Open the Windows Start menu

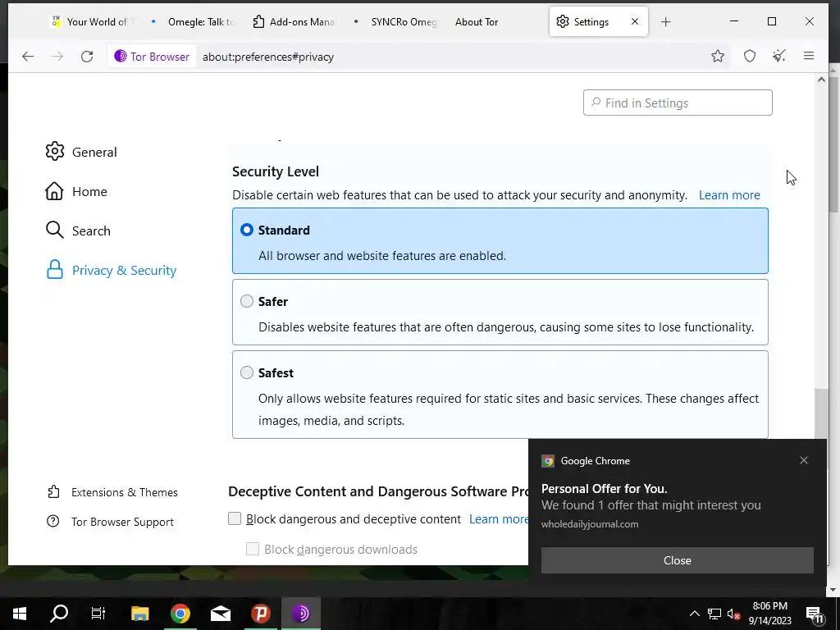tap(20, 614)
